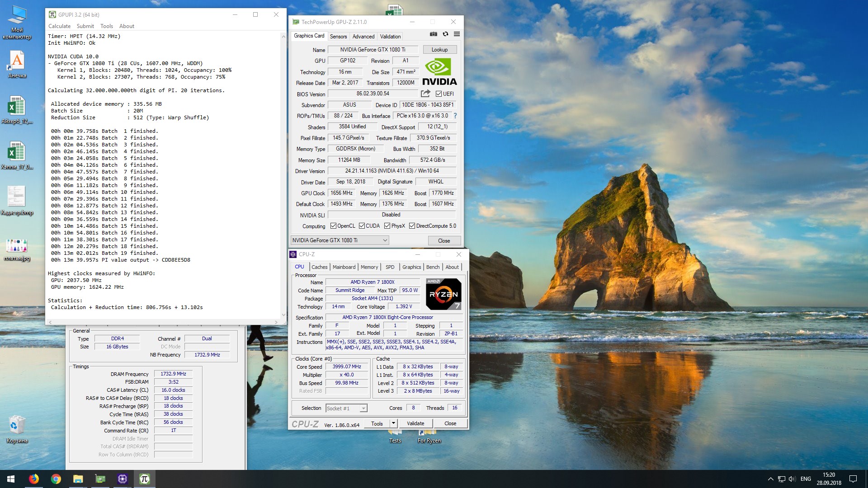Viewport: 868px width, 488px height.
Task: Open File Explorer from the taskbar
Action: tap(78, 479)
